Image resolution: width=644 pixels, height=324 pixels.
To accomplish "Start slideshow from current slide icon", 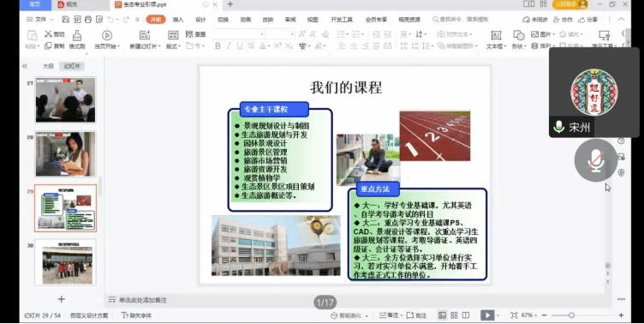I will click(107, 35).
